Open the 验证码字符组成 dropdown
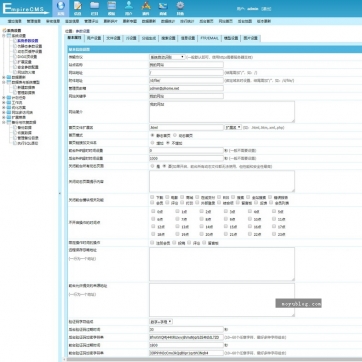The width and height of the screenshot is (362, 362). [x=161, y=322]
